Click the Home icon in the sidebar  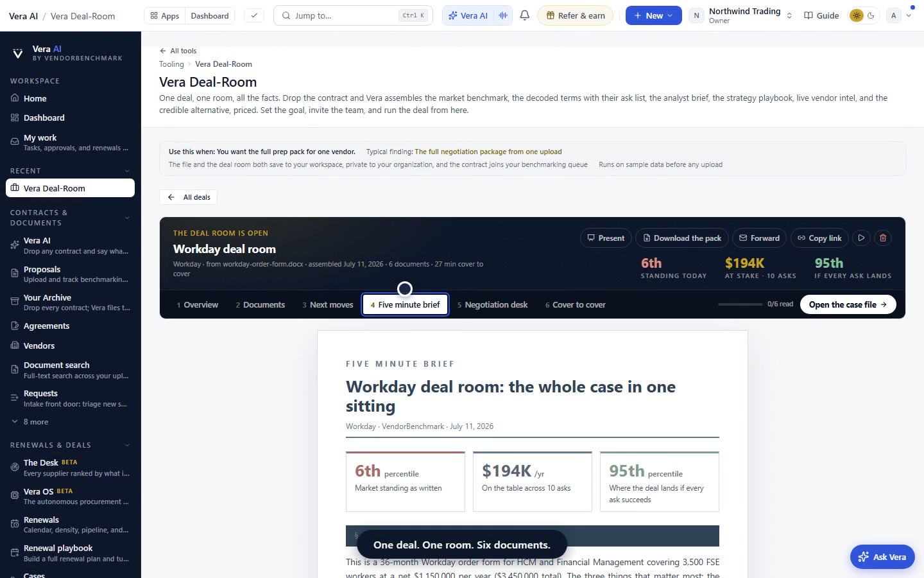[x=15, y=98]
